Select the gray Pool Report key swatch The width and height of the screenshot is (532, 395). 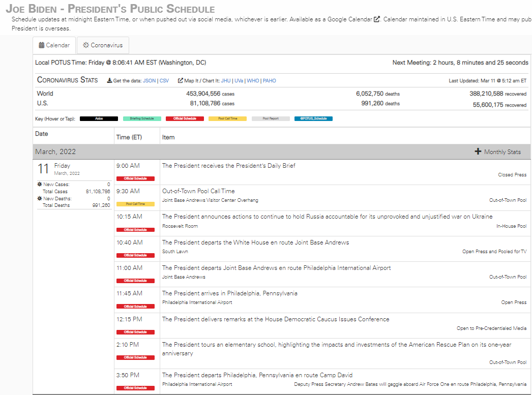tap(271, 118)
